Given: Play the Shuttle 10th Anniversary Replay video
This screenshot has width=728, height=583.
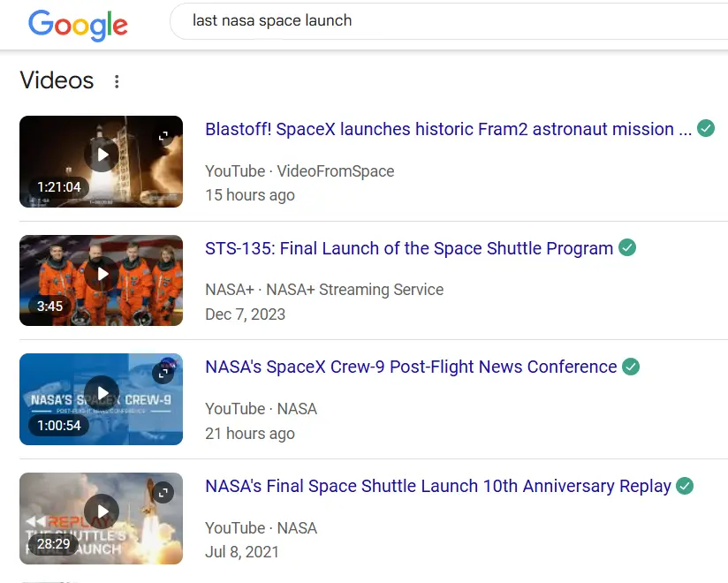Looking at the screenshot, I should click(102, 512).
